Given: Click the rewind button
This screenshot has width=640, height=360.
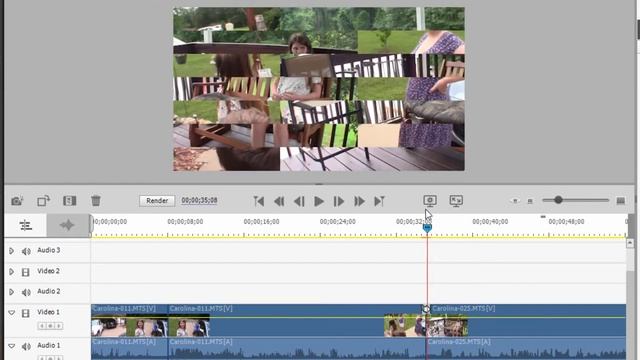Looking at the screenshot, I should 279,201.
